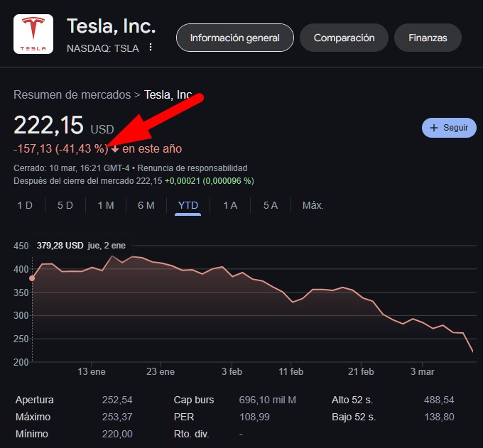Open the three-dot menu beside NASDAQ: TSLA
This screenshot has width=483, height=448.
(151, 47)
